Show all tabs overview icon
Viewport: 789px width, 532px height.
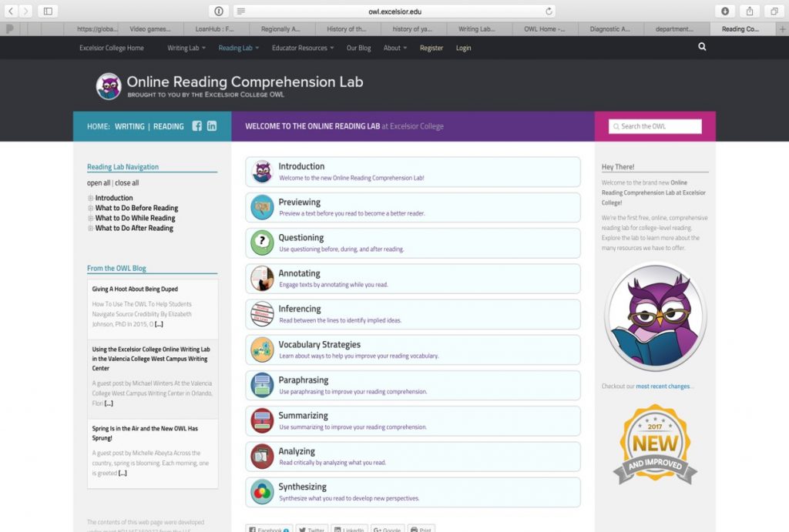click(774, 11)
